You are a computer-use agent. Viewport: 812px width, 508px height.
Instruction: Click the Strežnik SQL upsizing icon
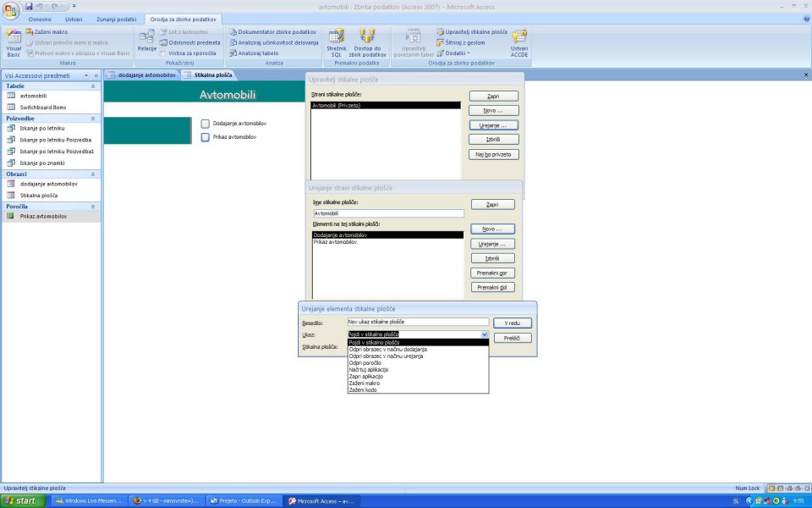pyautogui.click(x=336, y=42)
